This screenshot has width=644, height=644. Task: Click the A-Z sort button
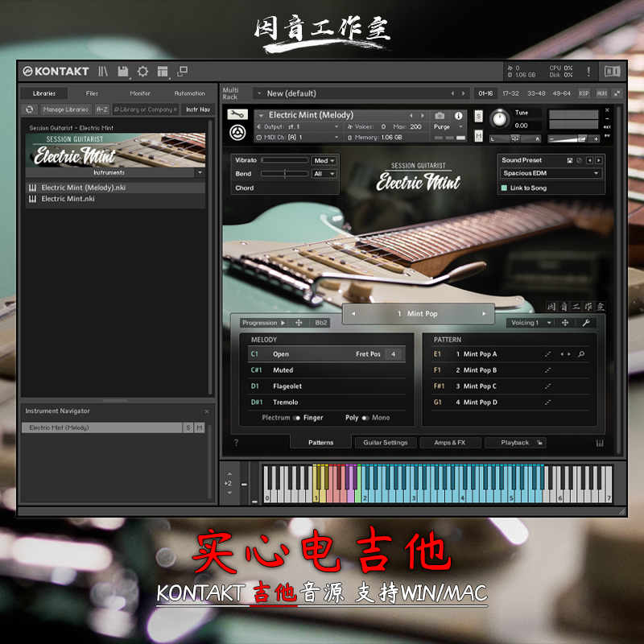tap(102, 109)
